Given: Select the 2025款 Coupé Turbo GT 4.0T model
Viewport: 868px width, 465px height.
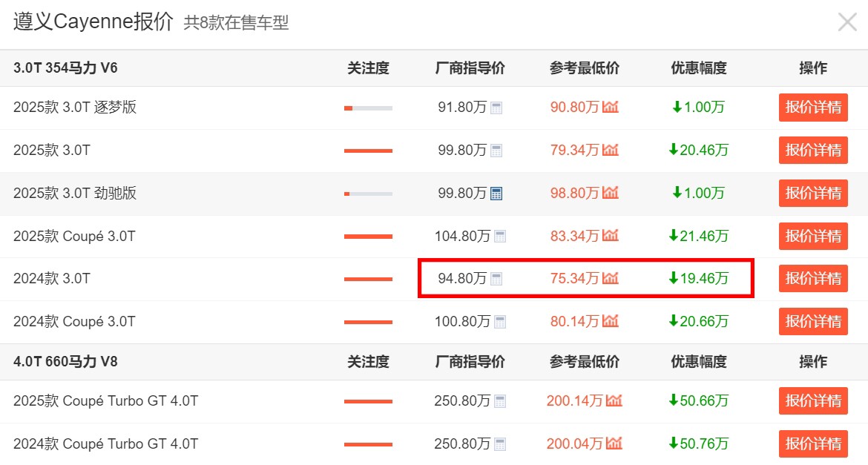Looking at the screenshot, I should [106, 400].
